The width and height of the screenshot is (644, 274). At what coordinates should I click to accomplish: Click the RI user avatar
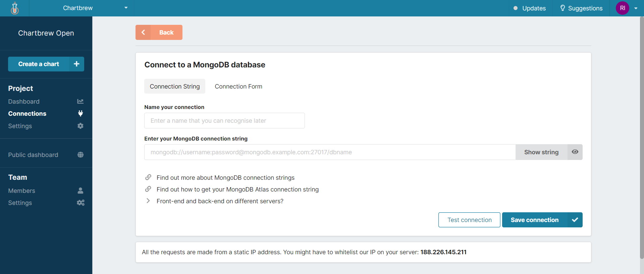[x=623, y=8]
